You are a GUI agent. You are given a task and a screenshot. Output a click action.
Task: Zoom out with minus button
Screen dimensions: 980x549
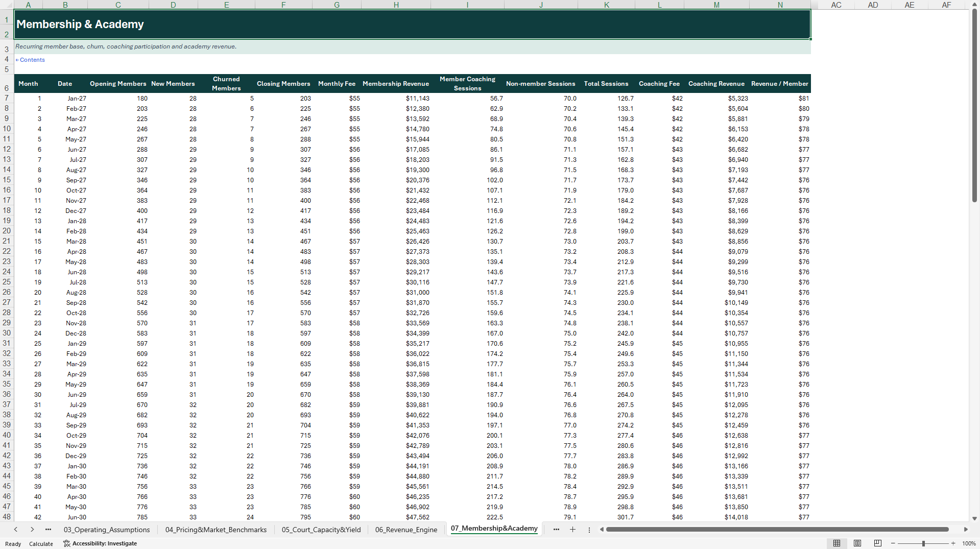(x=893, y=543)
